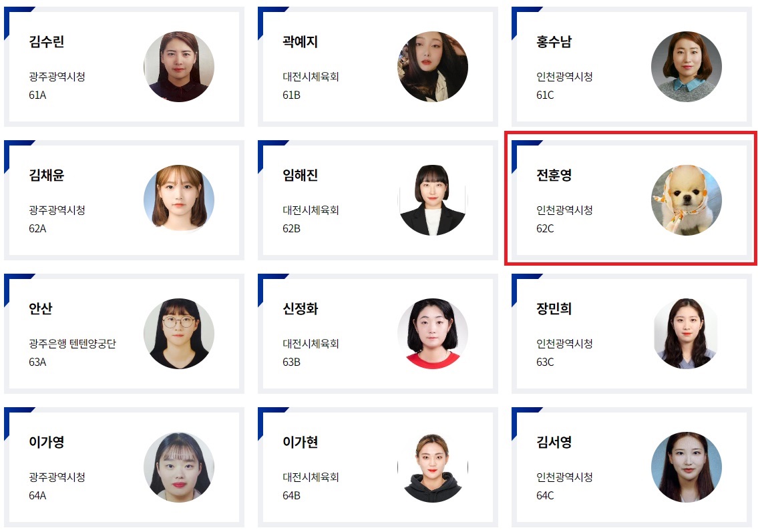The width and height of the screenshot is (758, 532).
Task: Open the 안산 archer card name
Action: coord(41,308)
